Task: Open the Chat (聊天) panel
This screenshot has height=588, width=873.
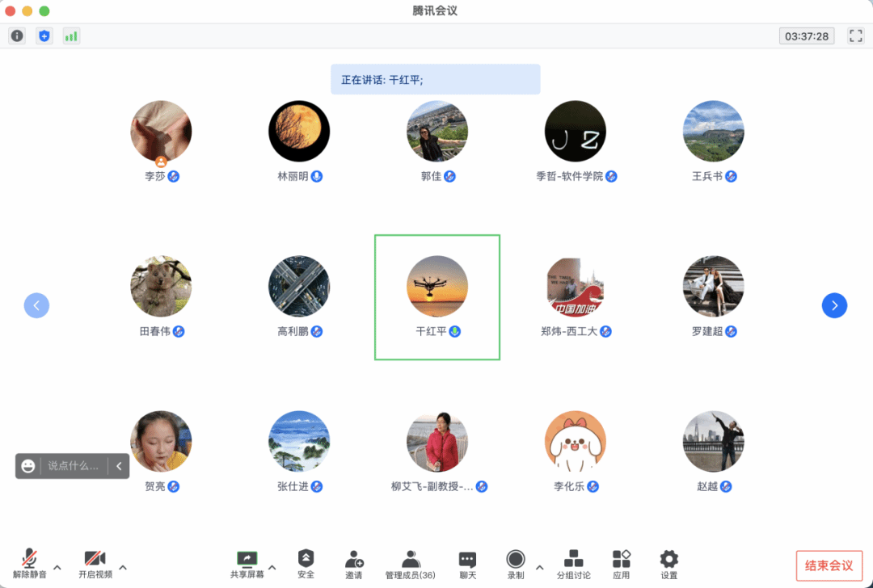Action: [x=467, y=564]
